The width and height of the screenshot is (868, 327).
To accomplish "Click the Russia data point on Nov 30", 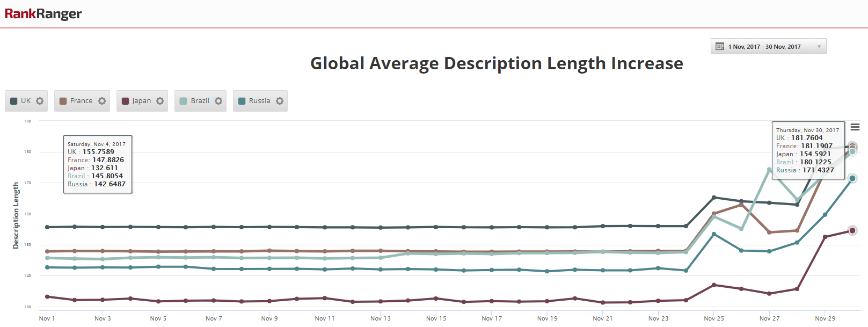I will pos(852,178).
